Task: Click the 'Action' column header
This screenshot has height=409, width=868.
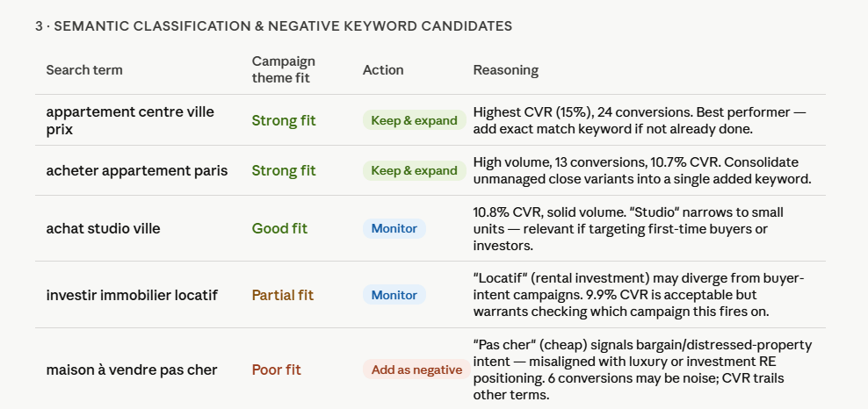Action: click(383, 70)
